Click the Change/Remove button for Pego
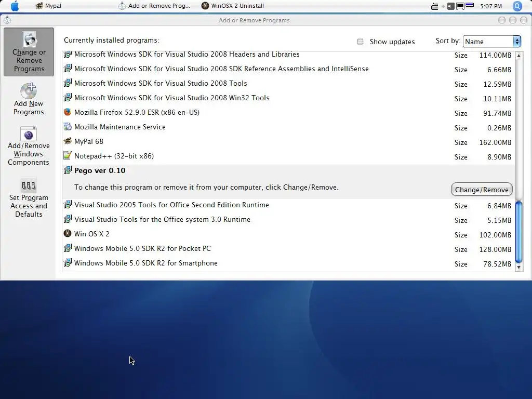The width and height of the screenshot is (532, 399). (482, 190)
